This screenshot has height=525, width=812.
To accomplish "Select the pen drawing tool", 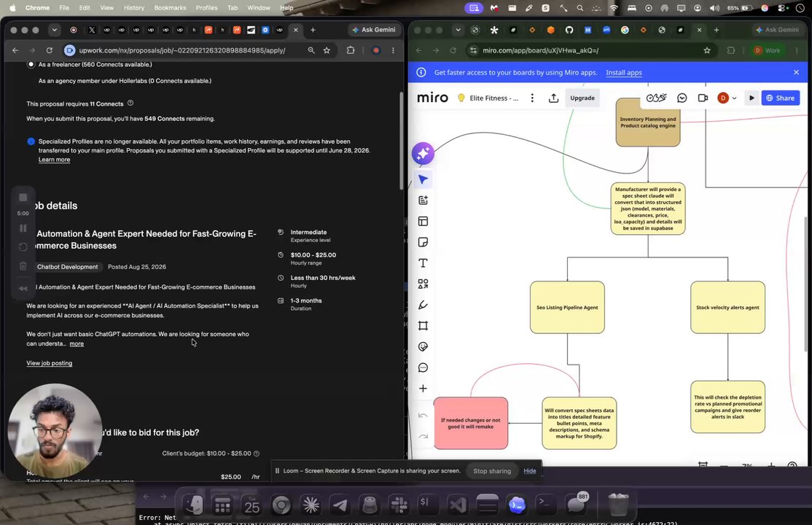I will tap(423, 305).
